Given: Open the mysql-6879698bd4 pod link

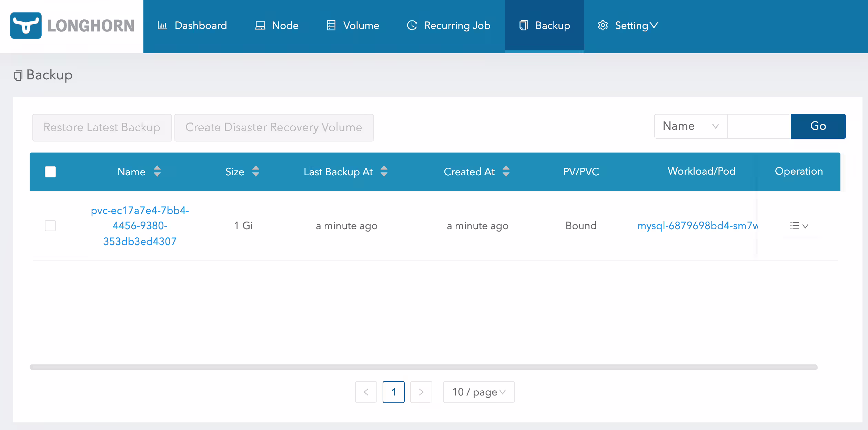Looking at the screenshot, I should click(697, 226).
